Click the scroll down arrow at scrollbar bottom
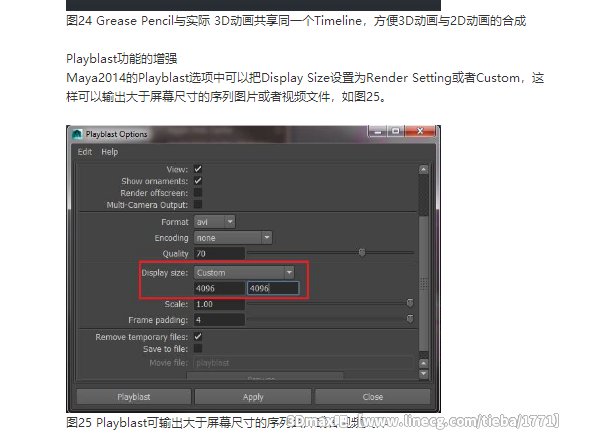 (x=423, y=374)
